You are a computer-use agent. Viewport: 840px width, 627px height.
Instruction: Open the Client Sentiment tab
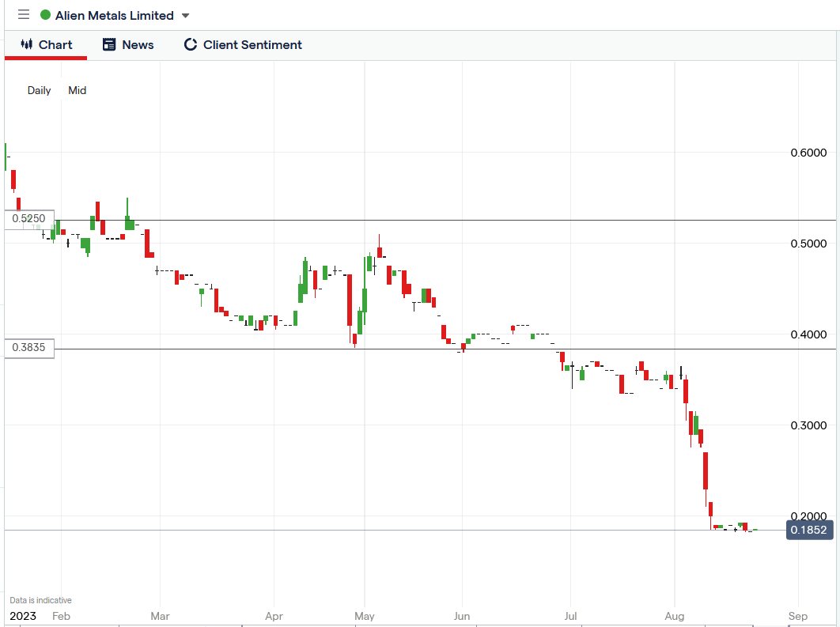pyautogui.click(x=243, y=45)
